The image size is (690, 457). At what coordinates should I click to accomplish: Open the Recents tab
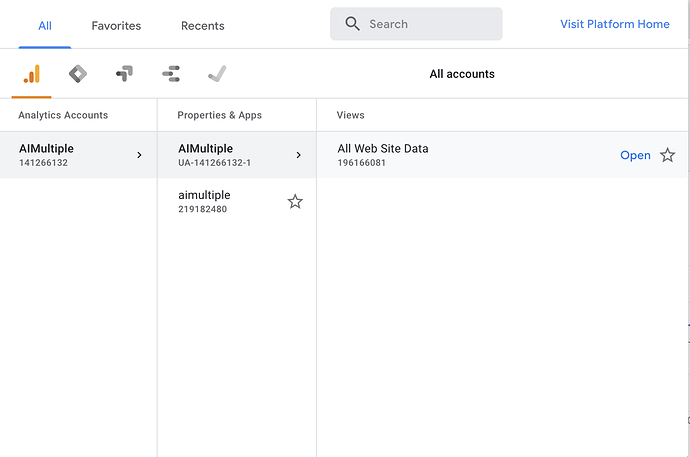point(202,26)
